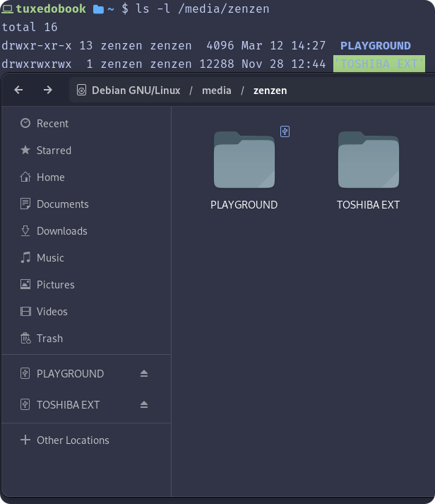Select zenzen in the path bar
Screen dimensions: 435x504
pyautogui.click(x=270, y=90)
